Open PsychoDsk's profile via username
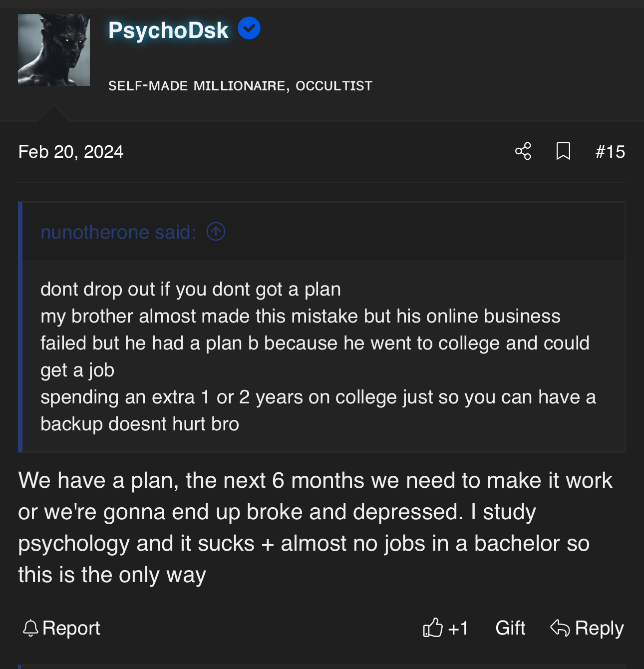This screenshot has width=644, height=669. coord(168,30)
